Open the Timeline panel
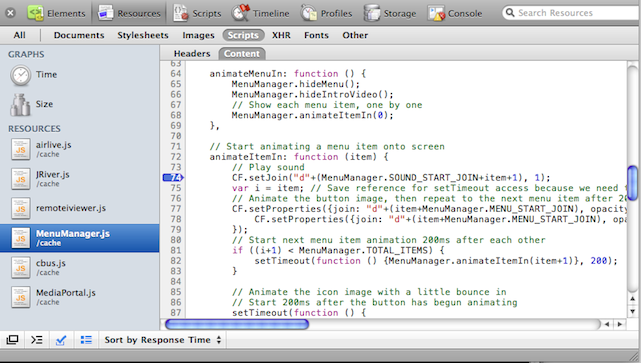The image size is (641, 363). coord(260,13)
